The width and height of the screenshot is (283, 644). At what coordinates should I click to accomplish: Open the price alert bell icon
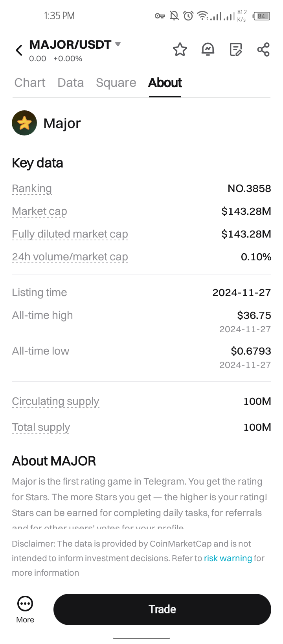[208, 49]
